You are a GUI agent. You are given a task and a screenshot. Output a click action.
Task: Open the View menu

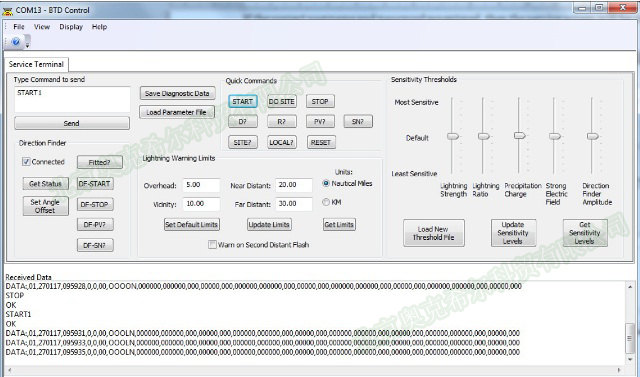pos(42,27)
